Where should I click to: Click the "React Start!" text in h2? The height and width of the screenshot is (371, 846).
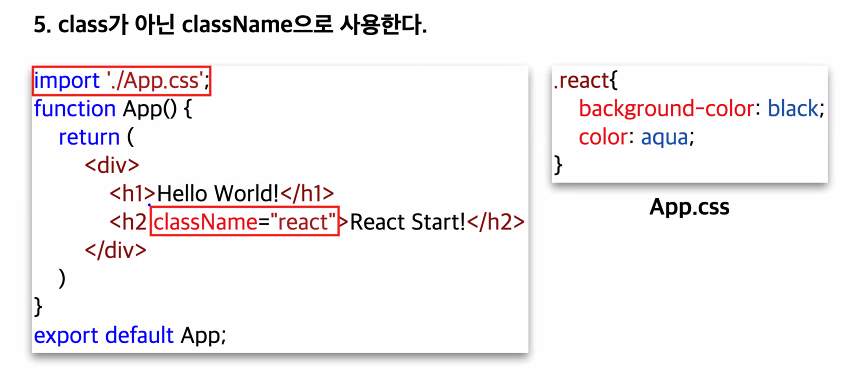click(x=407, y=222)
